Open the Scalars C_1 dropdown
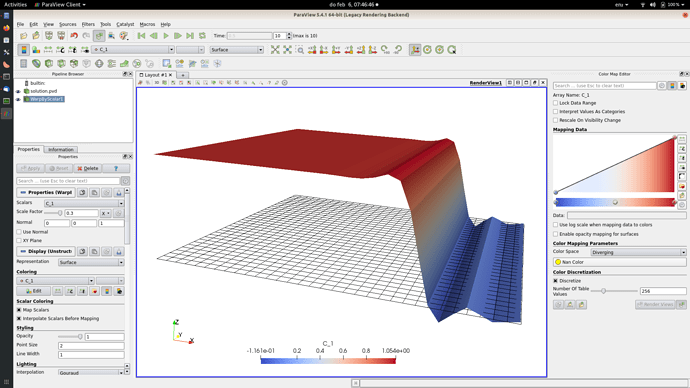The height and width of the screenshot is (388, 690). (x=84, y=203)
